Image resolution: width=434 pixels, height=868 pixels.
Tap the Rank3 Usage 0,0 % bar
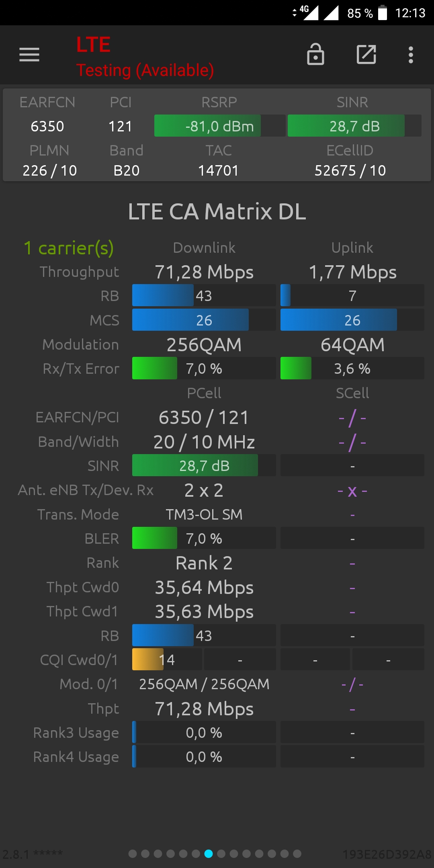tap(204, 732)
